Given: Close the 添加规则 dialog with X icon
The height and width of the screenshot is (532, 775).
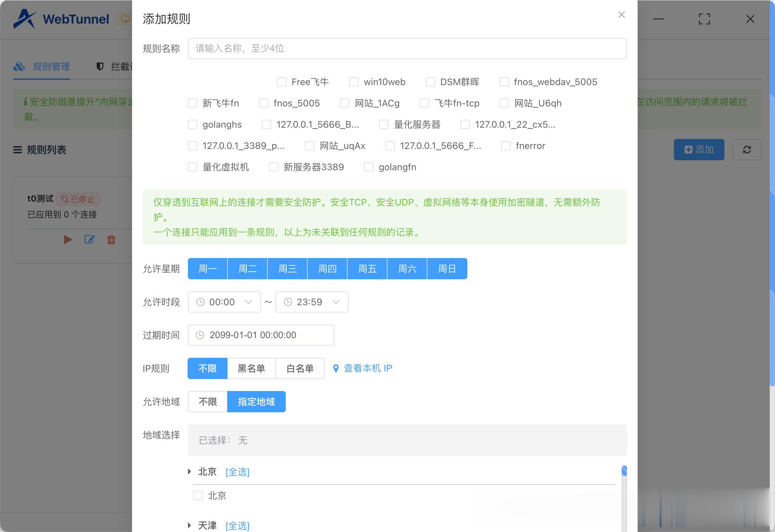Looking at the screenshot, I should point(621,15).
